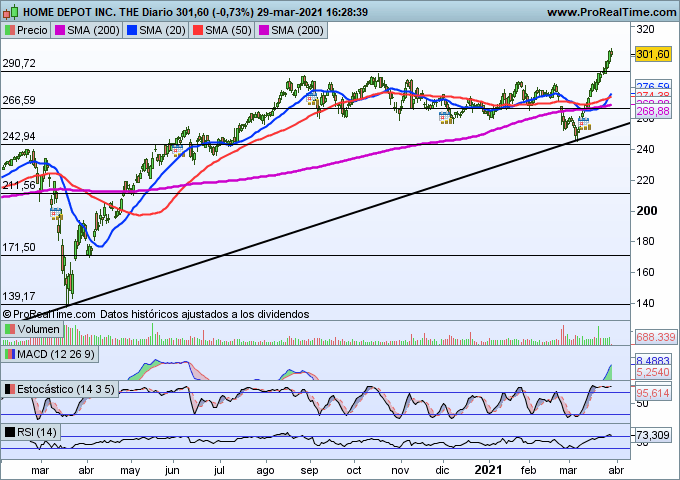Click the 95,614 stochastic value
The height and width of the screenshot is (480, 680).
pos(653,393)
